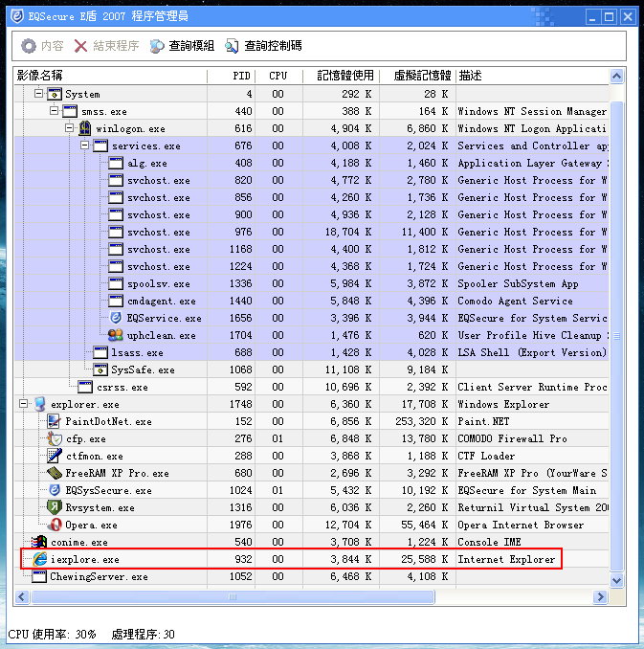Image resolution: width=644 pixels, height=649 pixels.
Task: Sort by 影像名稱 column header
Action: tap(110, 76)
